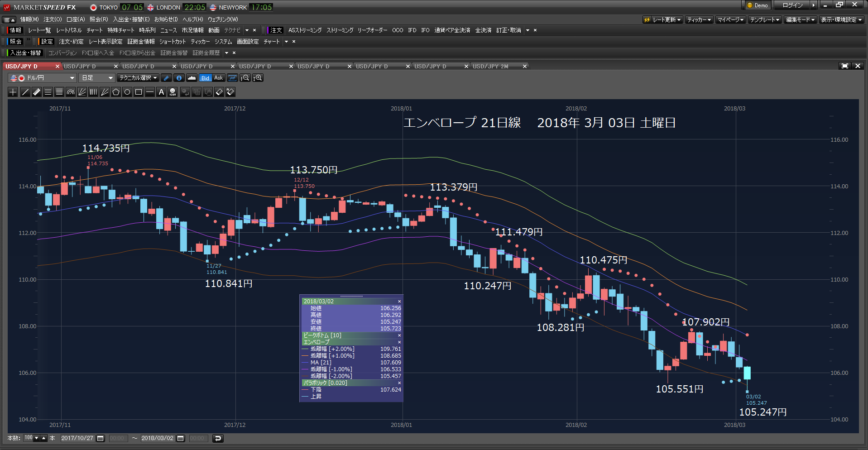The image size is (868, 450).
Task: Close the 2018/03/02 data info panel
Action: (399, 302)
